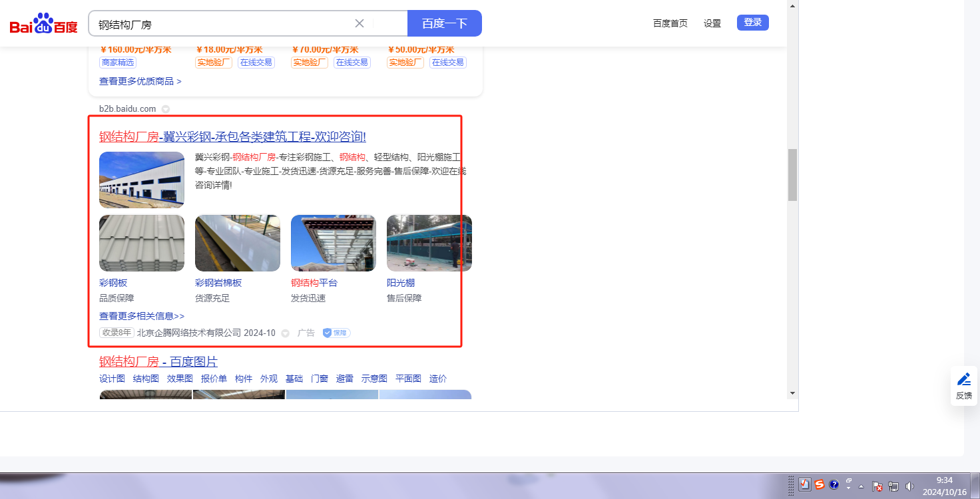Viewport: 980px width, 499px height.
Task: Click the 售后保障 caption under 阳光棚
Action: 404,298
